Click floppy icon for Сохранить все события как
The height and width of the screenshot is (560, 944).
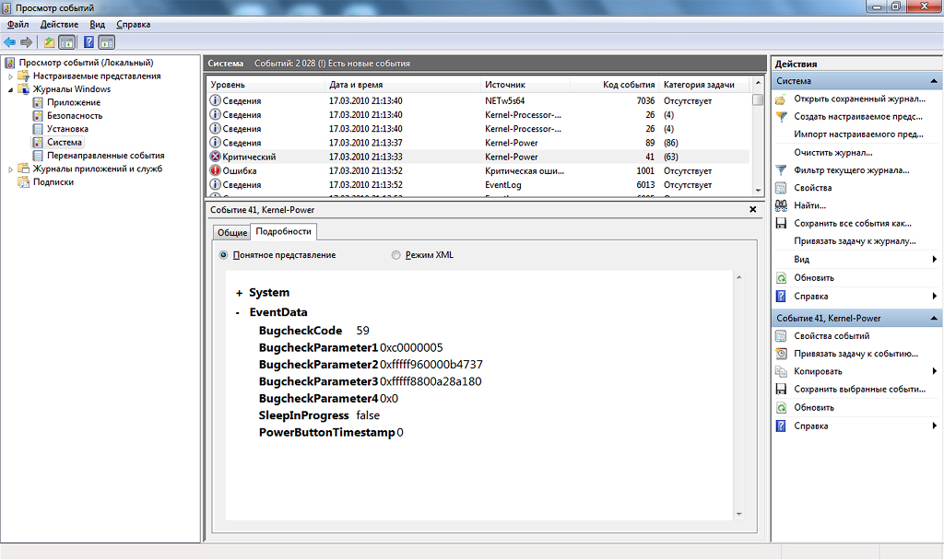(782, 223)
